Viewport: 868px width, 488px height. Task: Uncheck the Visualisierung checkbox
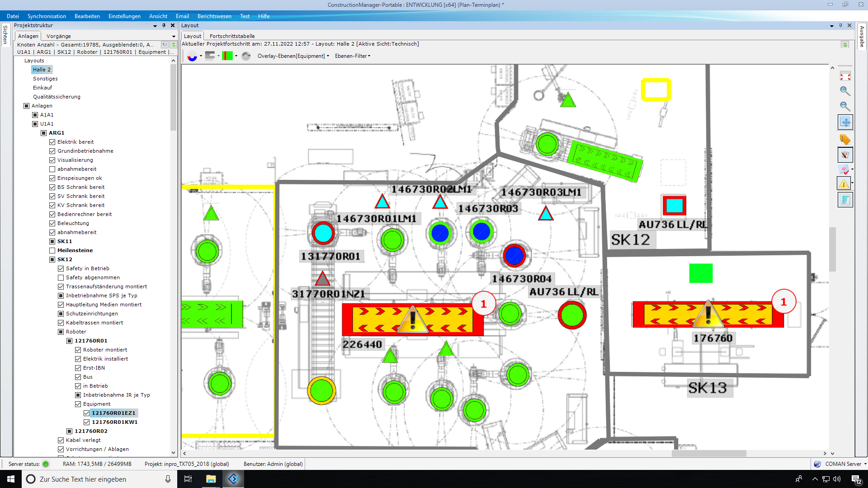coord(52,160)
